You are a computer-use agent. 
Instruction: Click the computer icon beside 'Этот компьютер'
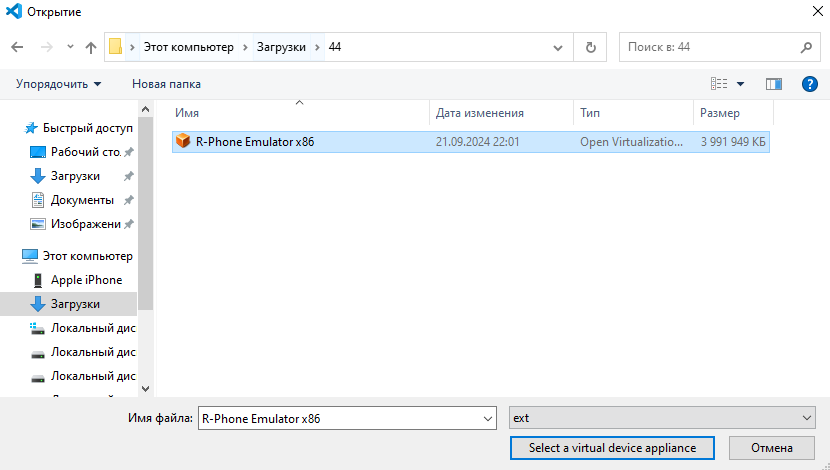coord(30,256)
